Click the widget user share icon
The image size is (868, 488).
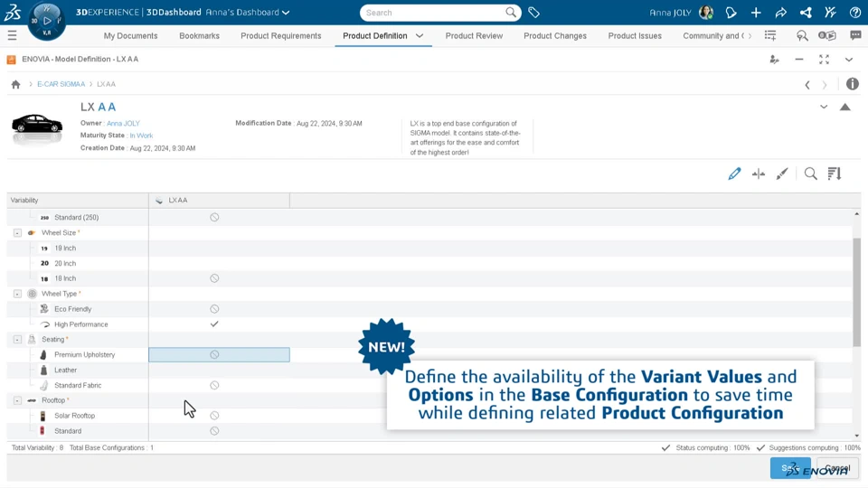pos(775,60)
